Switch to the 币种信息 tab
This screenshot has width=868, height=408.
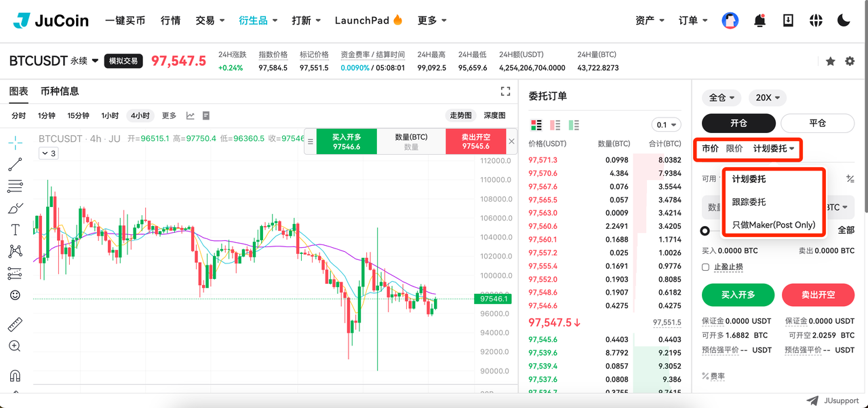coord(60,91)
